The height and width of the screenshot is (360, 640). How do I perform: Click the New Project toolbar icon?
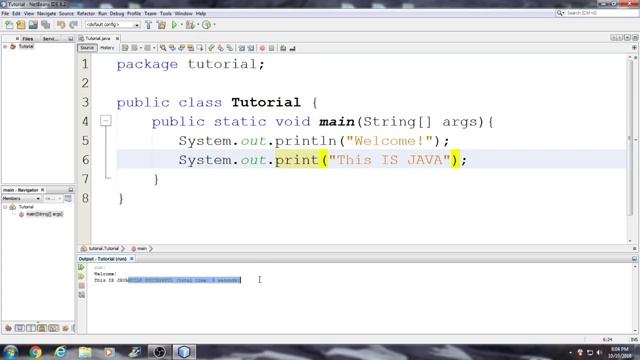pos(21,25)
